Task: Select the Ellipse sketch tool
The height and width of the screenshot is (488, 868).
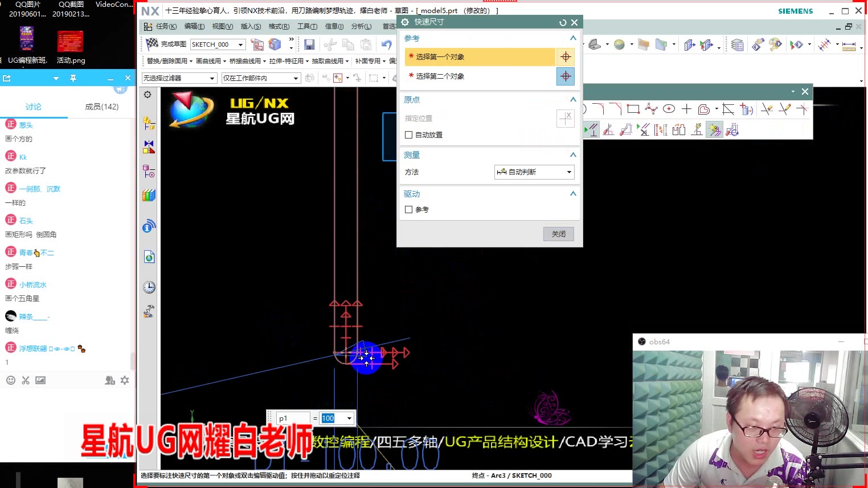Action: pos(669,108)
